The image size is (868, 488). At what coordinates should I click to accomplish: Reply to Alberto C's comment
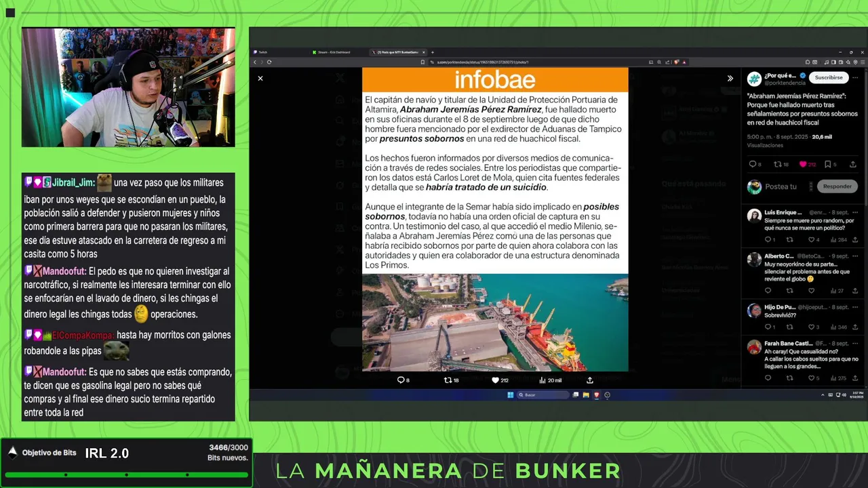(768, 291)
